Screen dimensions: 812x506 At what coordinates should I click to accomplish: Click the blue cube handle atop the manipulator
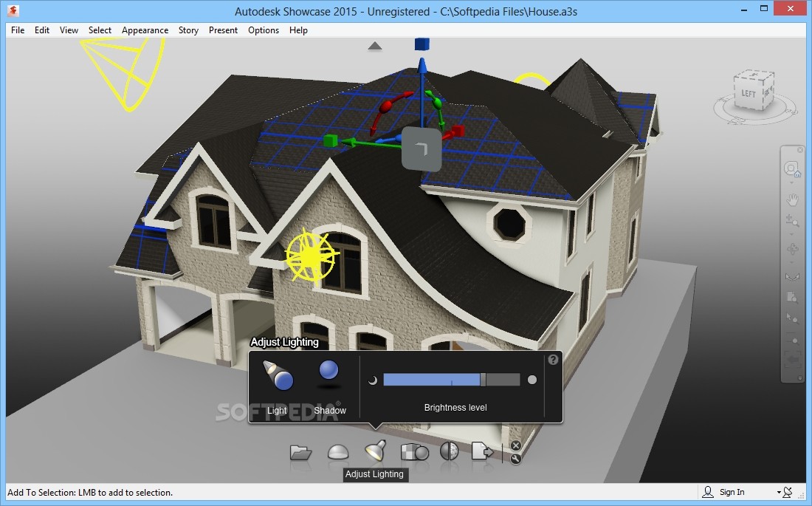tap(422, 44)
